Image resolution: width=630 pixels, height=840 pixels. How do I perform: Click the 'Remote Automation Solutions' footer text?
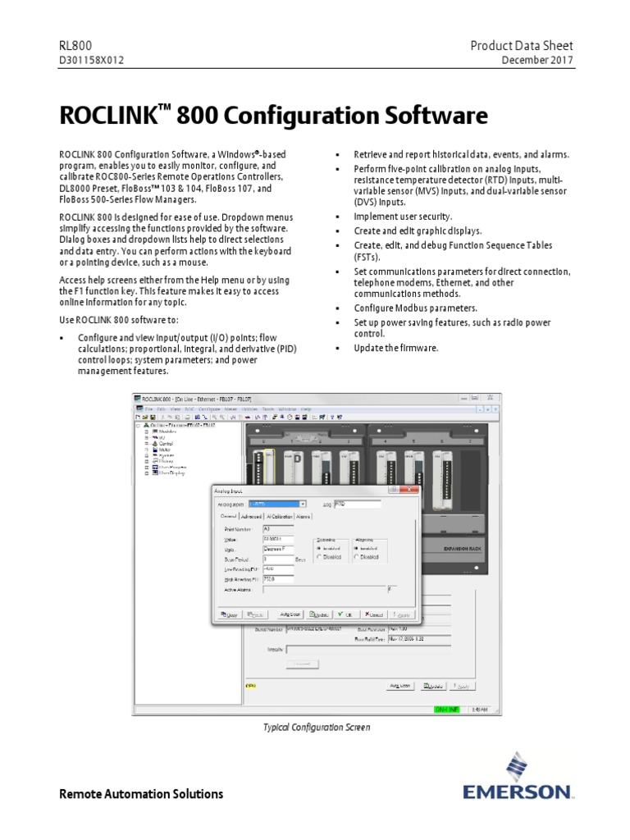click(141, 794)
